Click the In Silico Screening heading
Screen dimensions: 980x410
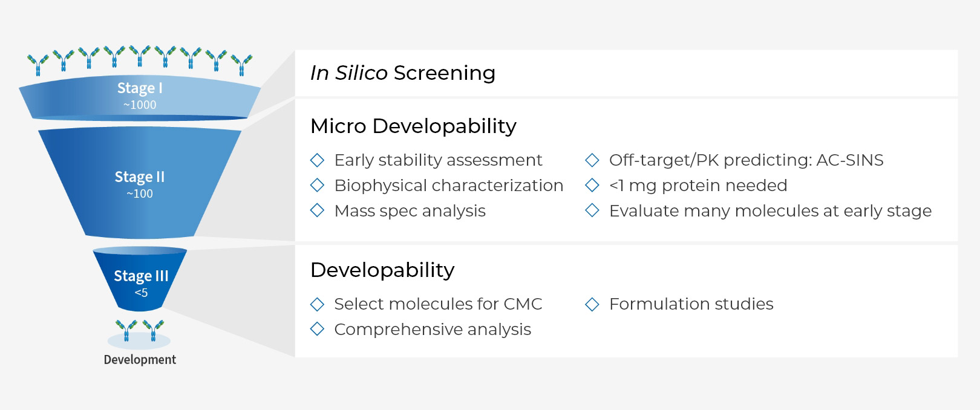point(403,73)
